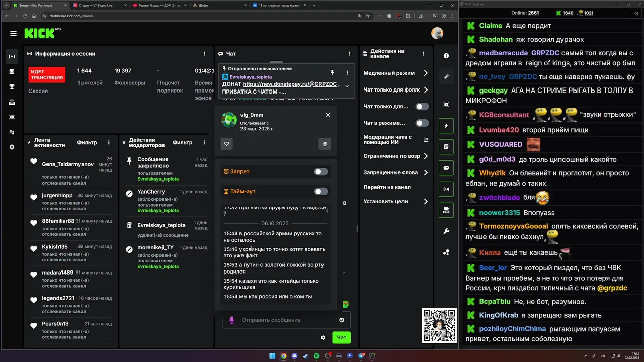Close the vlg_9mm user card
The width and height of the screenshot is (644, 362).
tap(328, 115)
